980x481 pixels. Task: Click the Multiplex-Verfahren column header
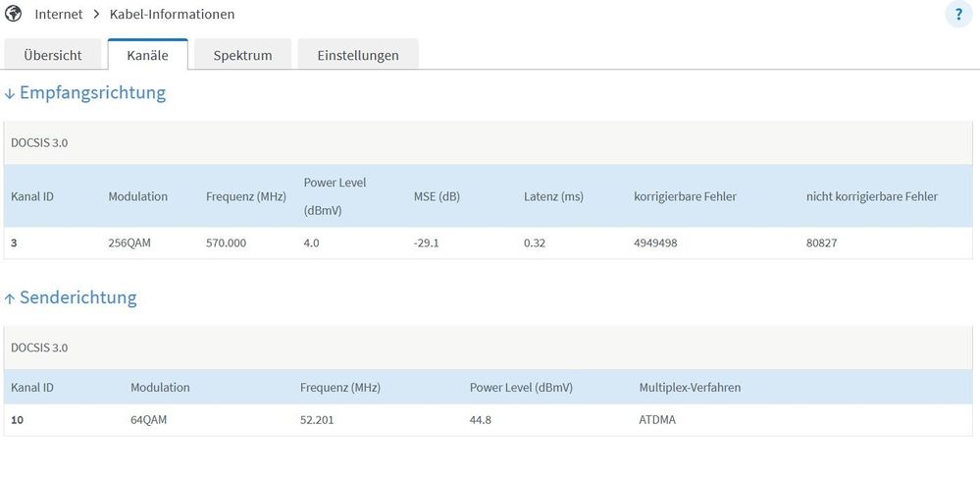(690, 388)
